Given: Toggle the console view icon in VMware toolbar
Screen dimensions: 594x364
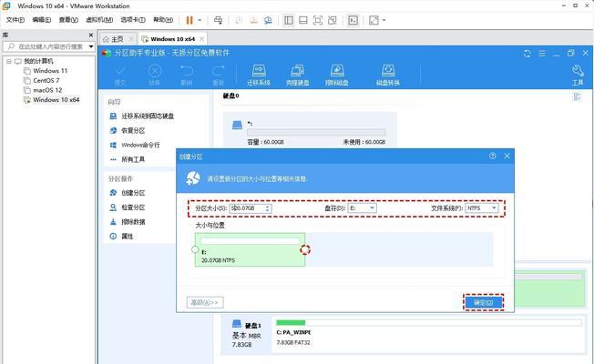Looking at the screenshot, I should (353, 20).
